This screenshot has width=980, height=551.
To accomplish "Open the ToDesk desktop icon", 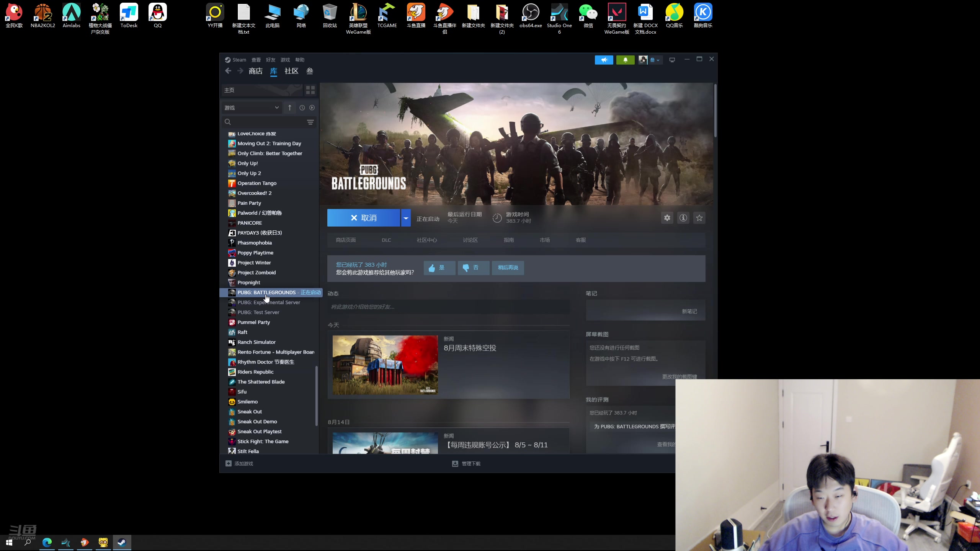I will [129, 16].
